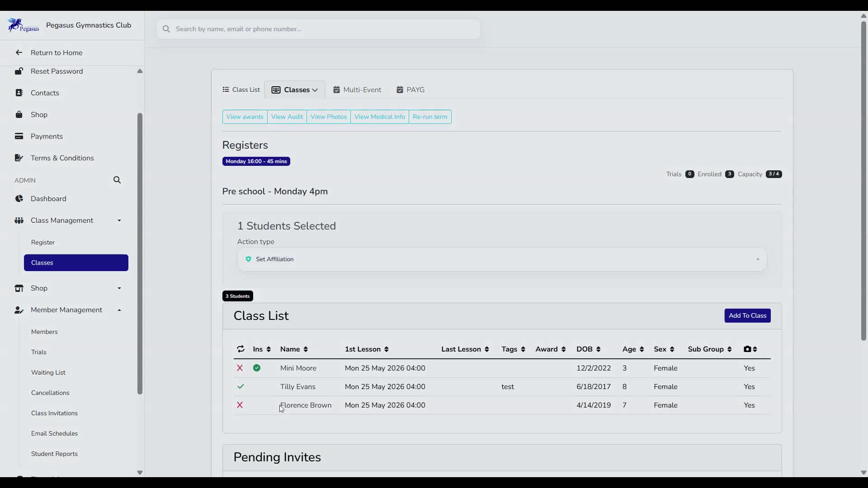The width and height of the screenshot is (868, 488).
Task: Click the Payments card icon
Action: [x=19, y=136]
